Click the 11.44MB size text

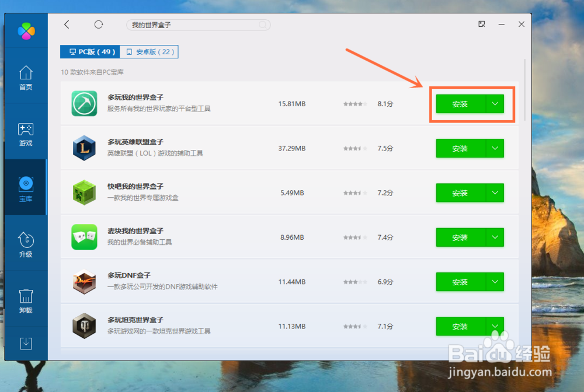[292, 282]
